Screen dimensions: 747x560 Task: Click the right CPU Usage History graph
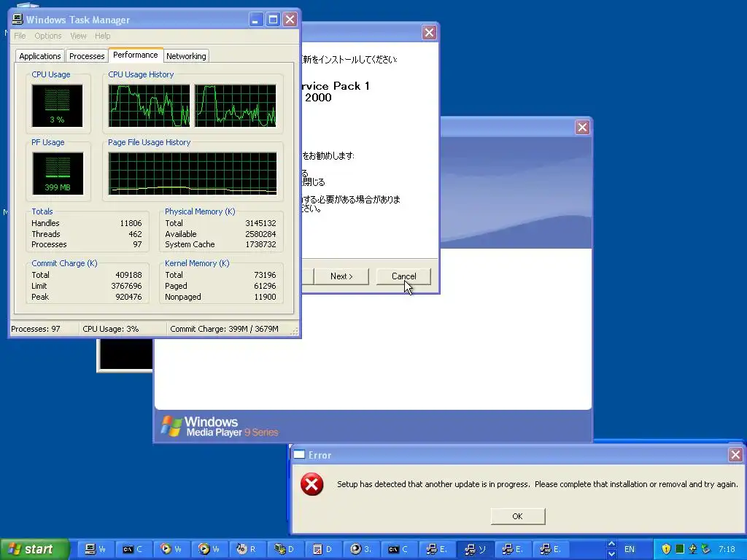coord(236,106)
